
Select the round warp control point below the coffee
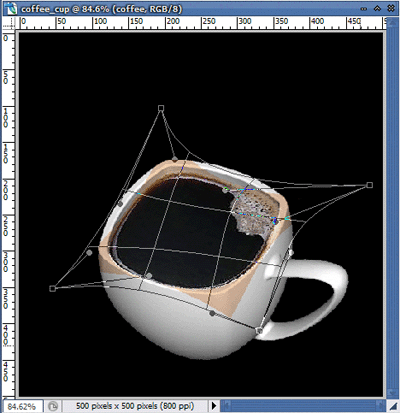(x=212, y=313)
